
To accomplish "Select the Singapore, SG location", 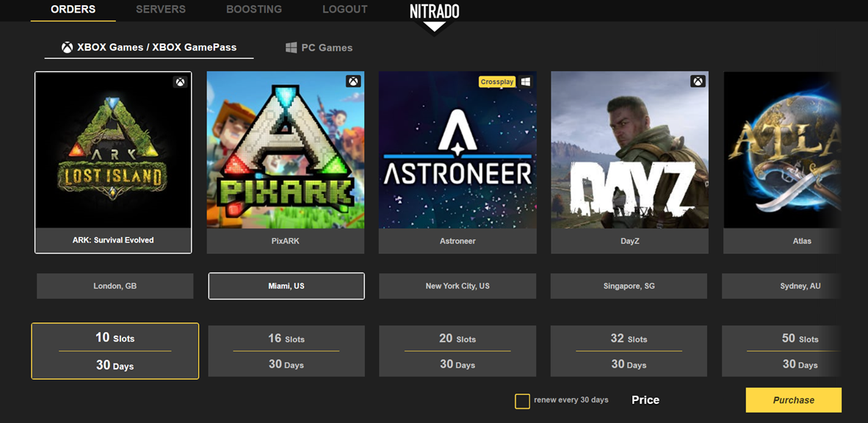I will [629, 286].
